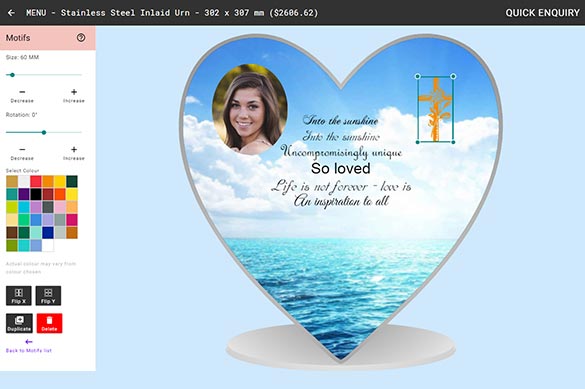Select "Uncompromisingly unique" inscription line
585x389 pixels.
(x=341, y=152)
